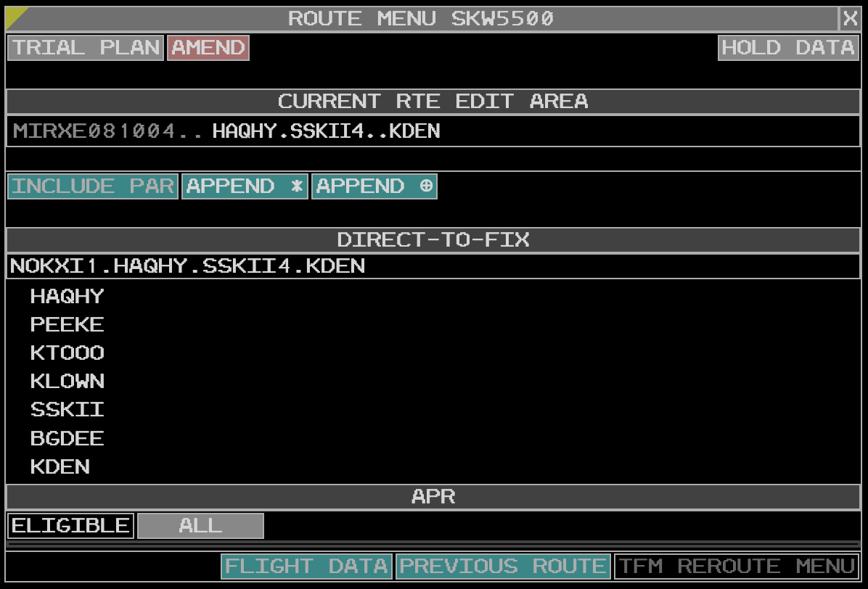Choose KTOOO from the fix list
Viewport: 868px width, 589px height.
(x=67, y=353)
